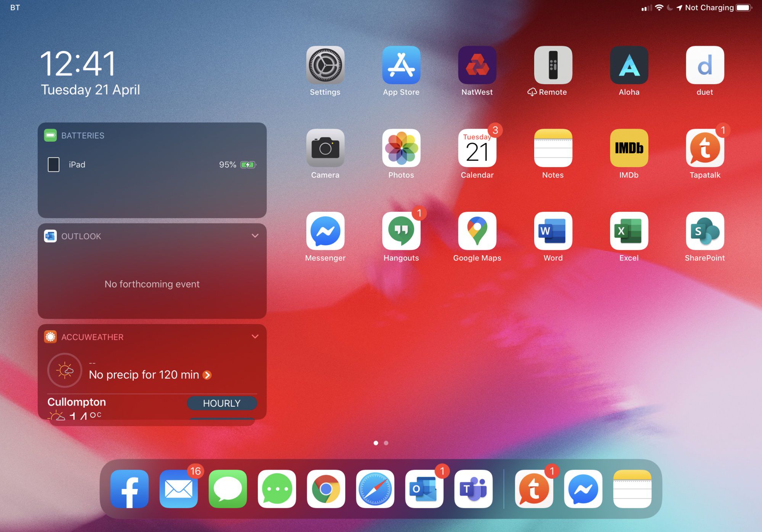Collapse the AccuWeather widget

[255, 337]
